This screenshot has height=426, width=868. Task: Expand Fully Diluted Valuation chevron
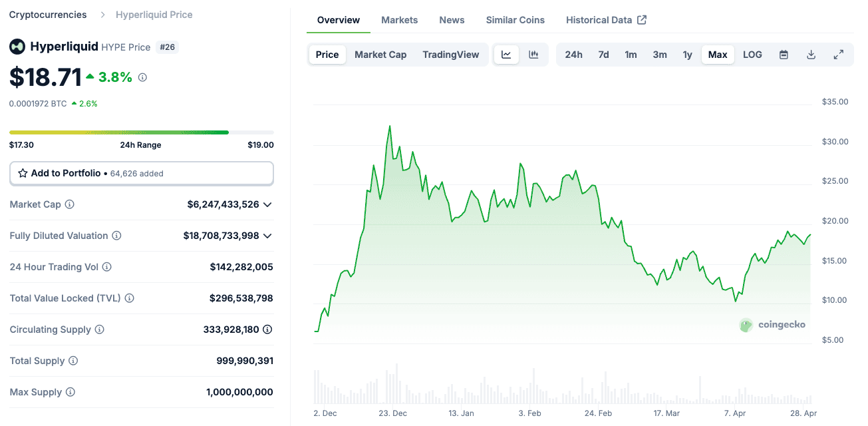click(267, 236)
